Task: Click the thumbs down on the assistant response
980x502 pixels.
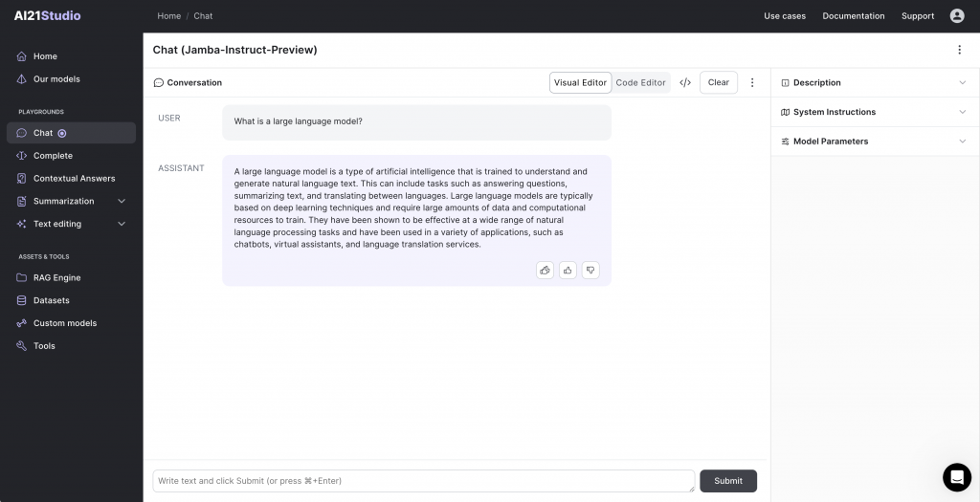Action: pyautogui.click(x=590, y=271)
